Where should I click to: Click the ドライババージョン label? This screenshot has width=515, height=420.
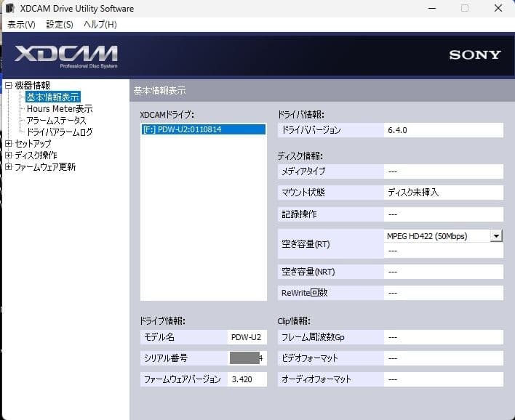point(311,130)
